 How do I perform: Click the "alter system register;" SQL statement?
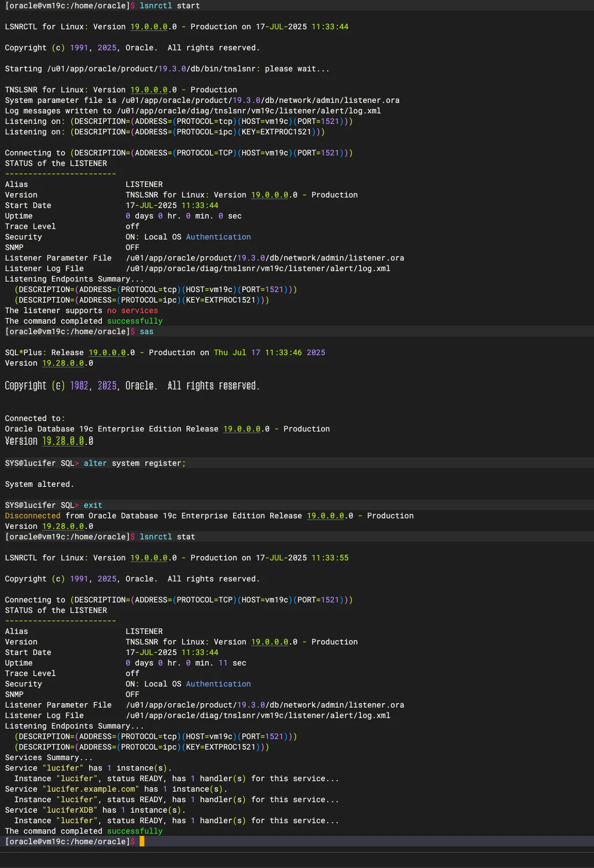[135, 463]
